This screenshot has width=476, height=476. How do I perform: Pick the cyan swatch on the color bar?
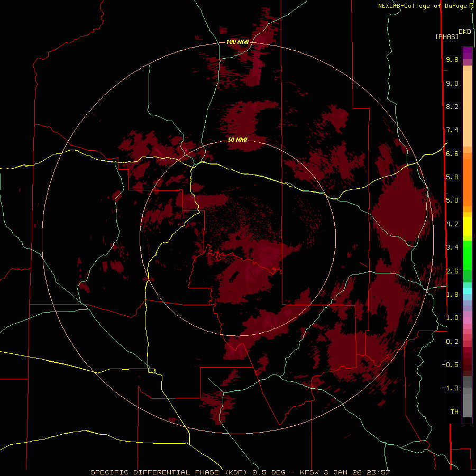467,291
